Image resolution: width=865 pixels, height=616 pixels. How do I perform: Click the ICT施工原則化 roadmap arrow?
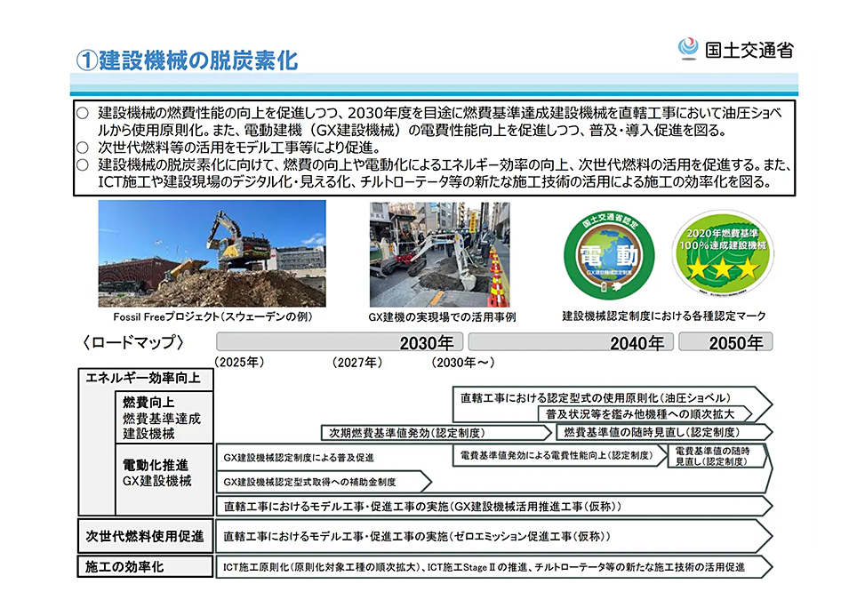493,566
